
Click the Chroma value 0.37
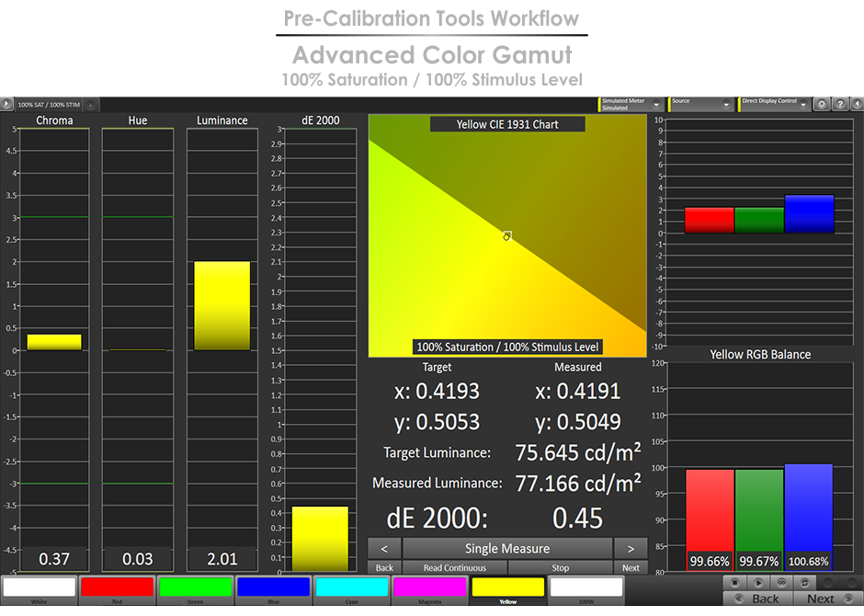(x=54, y=559)
